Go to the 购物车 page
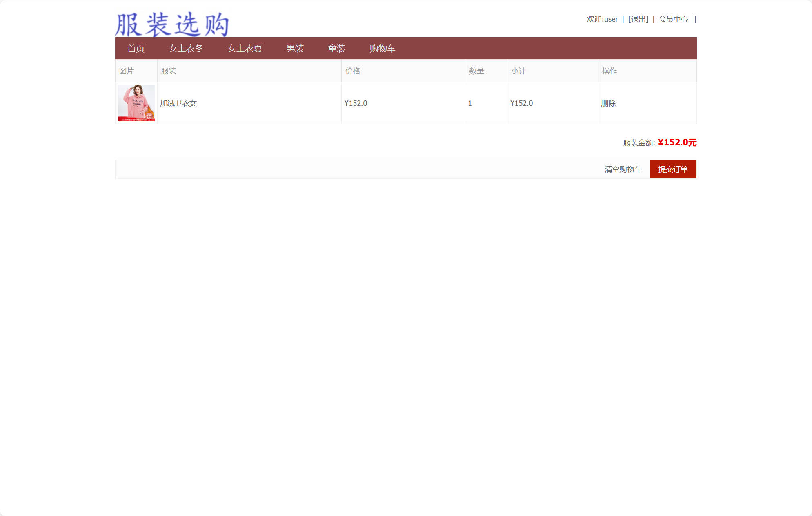Image resolution: width=812 pixels, height=516 pixels. (383, 48)
